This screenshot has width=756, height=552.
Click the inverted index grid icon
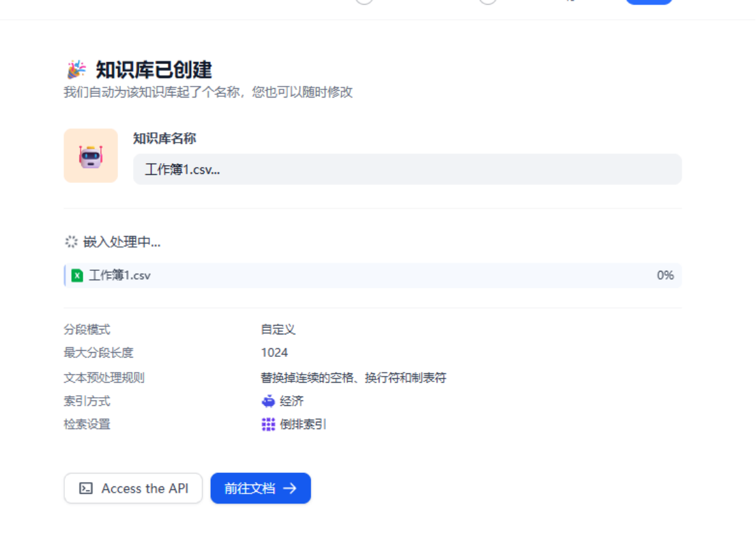(268, 424)
